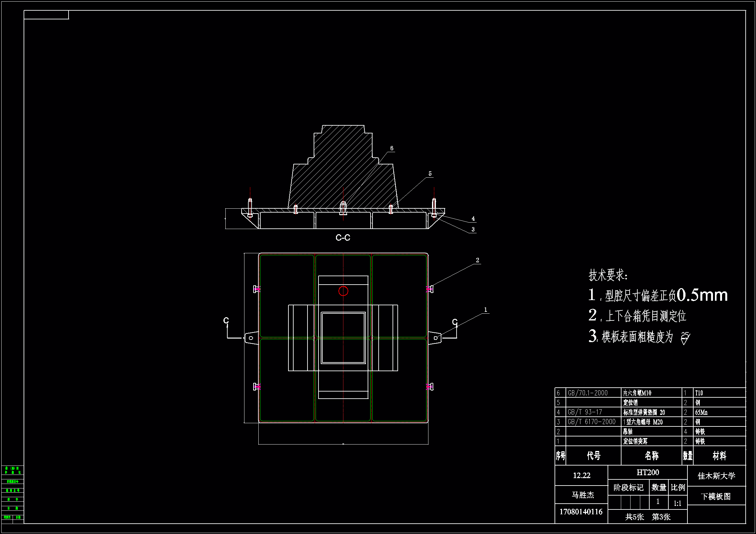Select the red circle in plan view

(343, 291)
